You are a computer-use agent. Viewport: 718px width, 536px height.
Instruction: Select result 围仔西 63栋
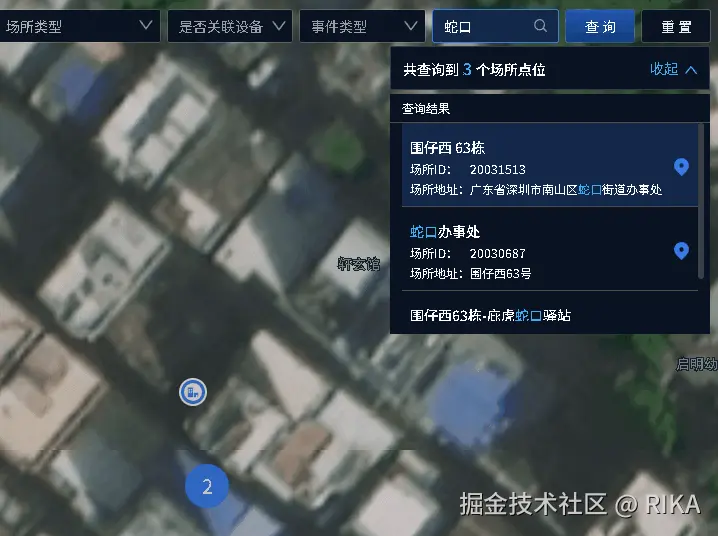click(549, 165)
